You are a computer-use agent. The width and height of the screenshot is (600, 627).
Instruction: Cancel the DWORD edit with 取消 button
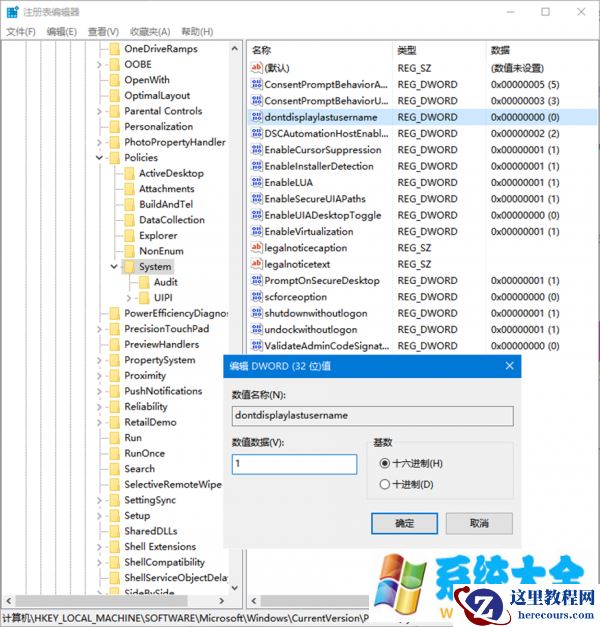click(479, 523)
